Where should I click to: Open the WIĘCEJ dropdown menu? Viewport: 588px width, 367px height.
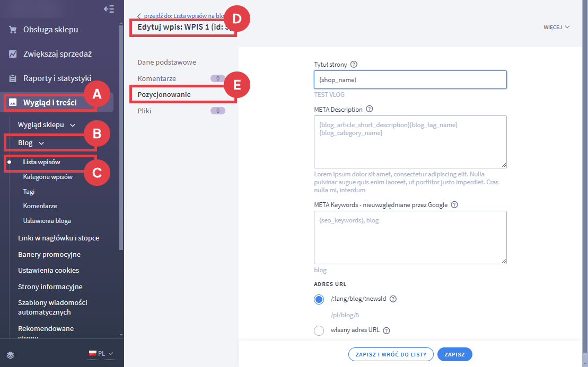point(556,27)
